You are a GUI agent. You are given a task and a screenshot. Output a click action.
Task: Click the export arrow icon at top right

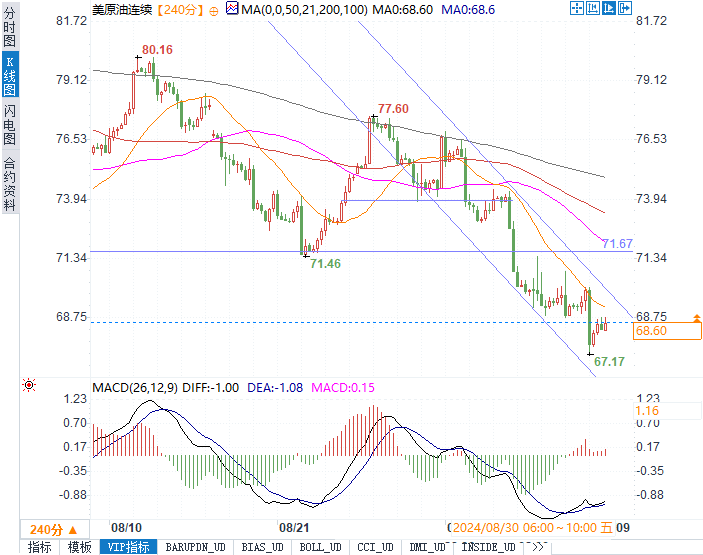[x=625, y=8]
